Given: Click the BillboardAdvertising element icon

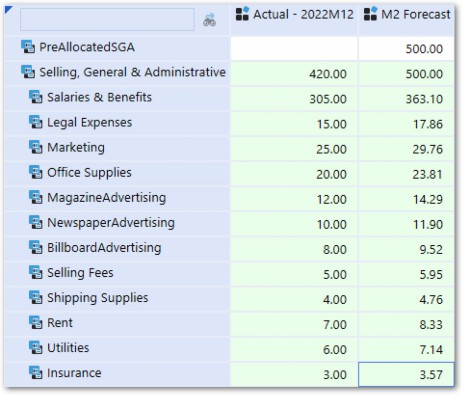Looking at the screenshot, I should [35, 247].
